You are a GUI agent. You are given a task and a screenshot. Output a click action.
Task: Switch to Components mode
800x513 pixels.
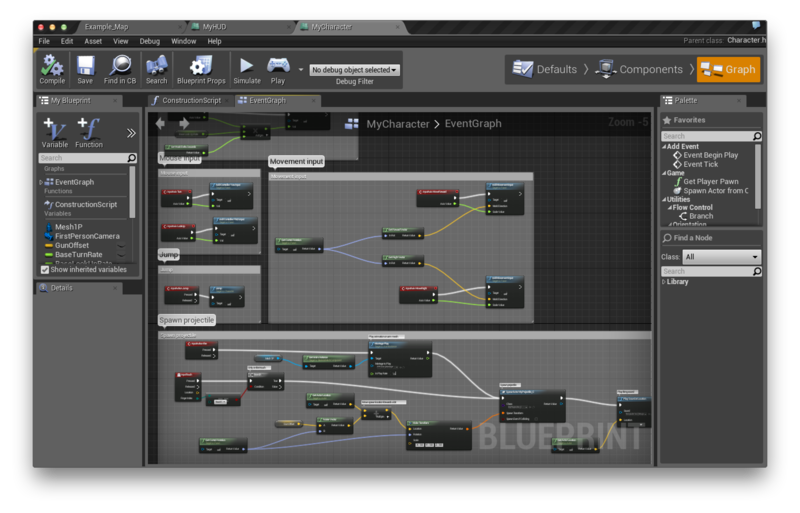tap(639, 69)
